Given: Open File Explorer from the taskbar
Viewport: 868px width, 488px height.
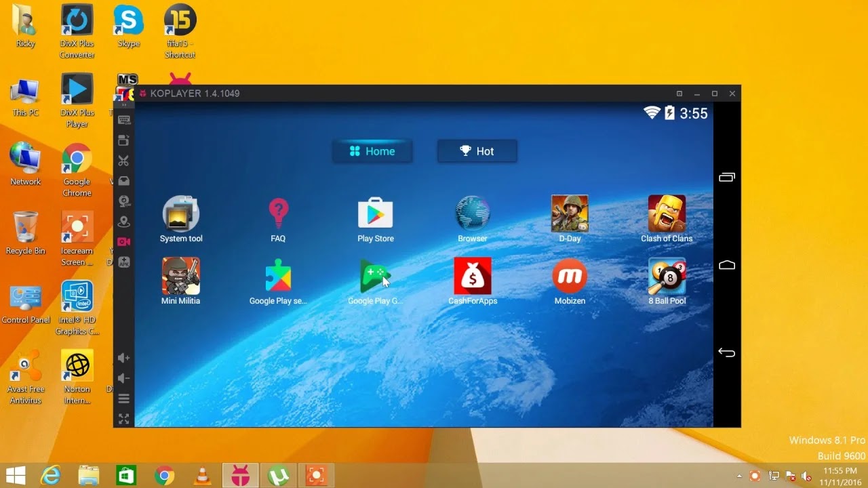Looking at the screenshot, I should pos(89,476).
